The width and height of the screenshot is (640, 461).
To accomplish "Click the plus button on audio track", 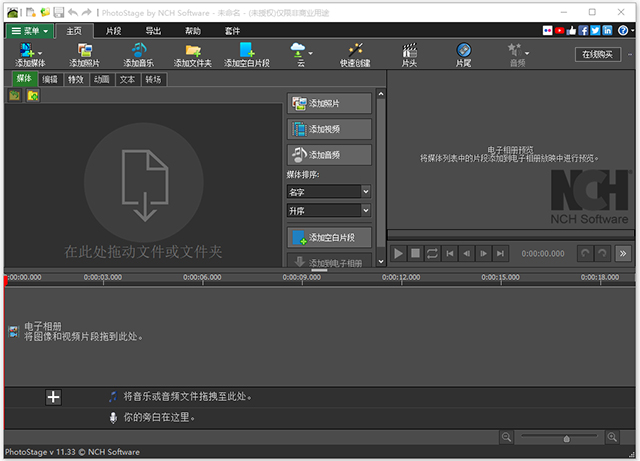I will click(x=54, y=397).
